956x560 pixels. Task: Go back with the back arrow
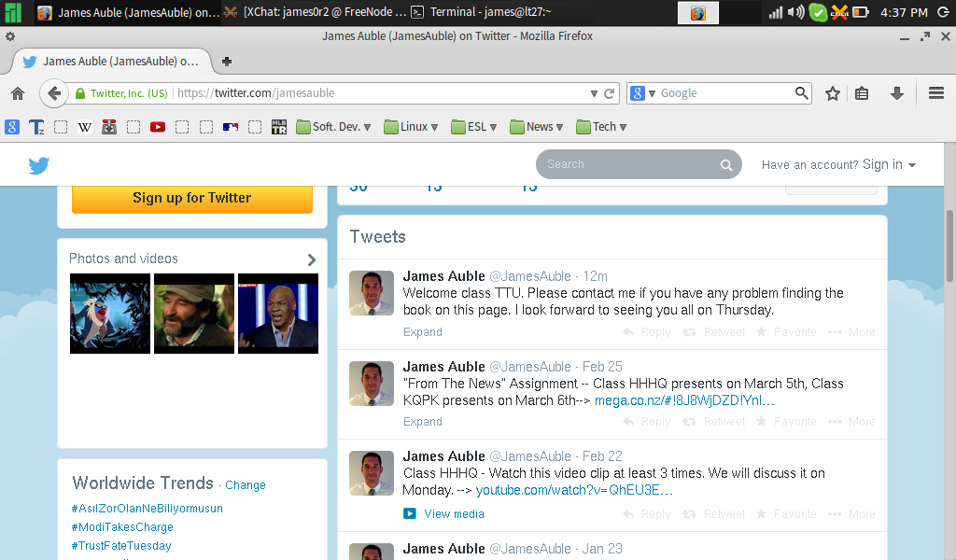pos(53,93)
